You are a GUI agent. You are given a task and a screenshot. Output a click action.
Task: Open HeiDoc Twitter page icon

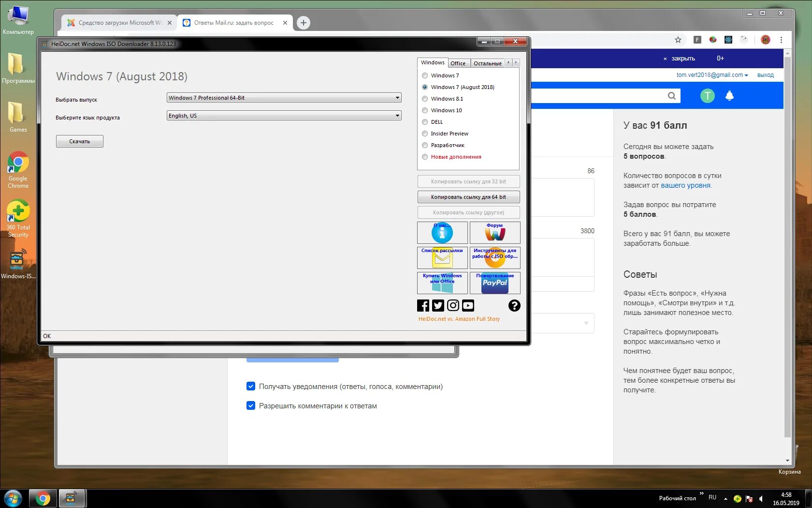(x=438, y=305)
